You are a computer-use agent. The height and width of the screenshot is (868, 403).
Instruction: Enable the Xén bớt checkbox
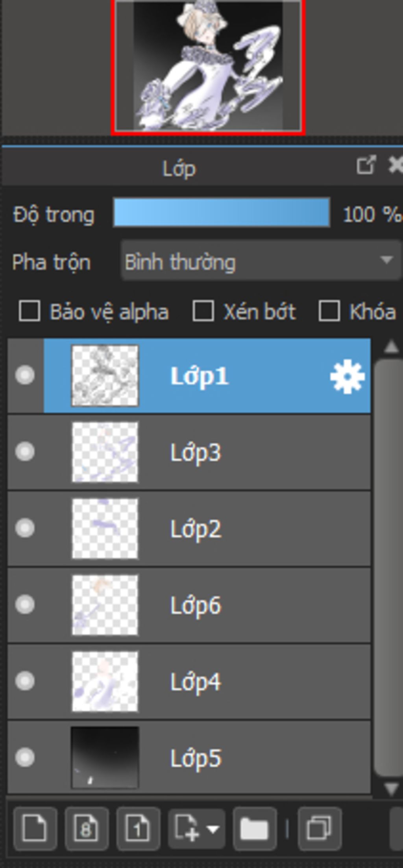(x=203, y=311)
